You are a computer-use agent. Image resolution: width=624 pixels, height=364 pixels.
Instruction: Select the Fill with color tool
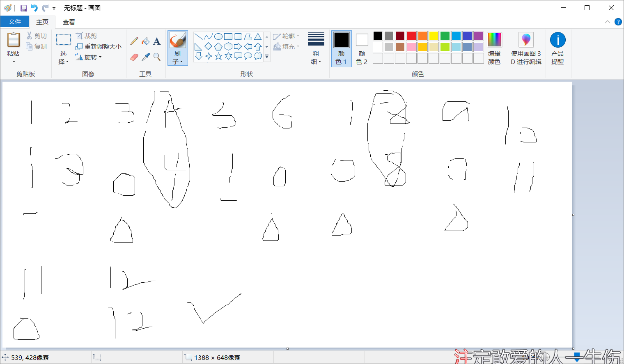pos(145,41)
